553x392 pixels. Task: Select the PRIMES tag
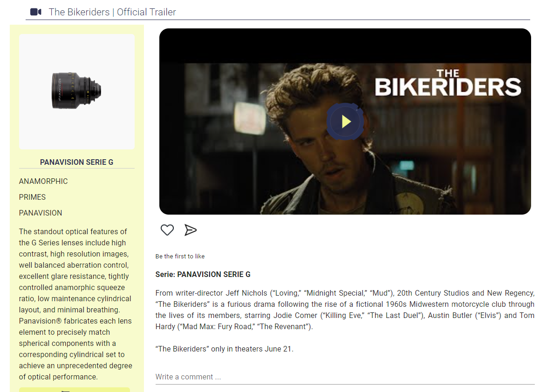pos(33,197)
